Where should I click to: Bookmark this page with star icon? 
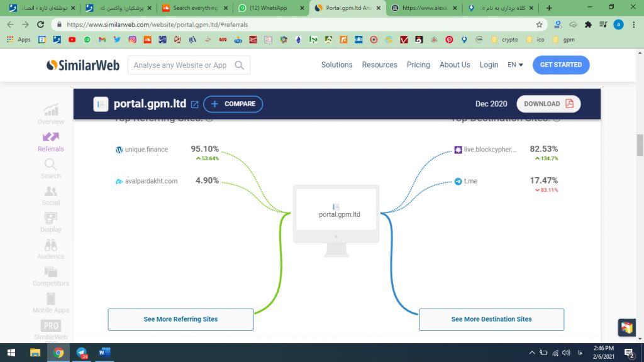[539, 25]
